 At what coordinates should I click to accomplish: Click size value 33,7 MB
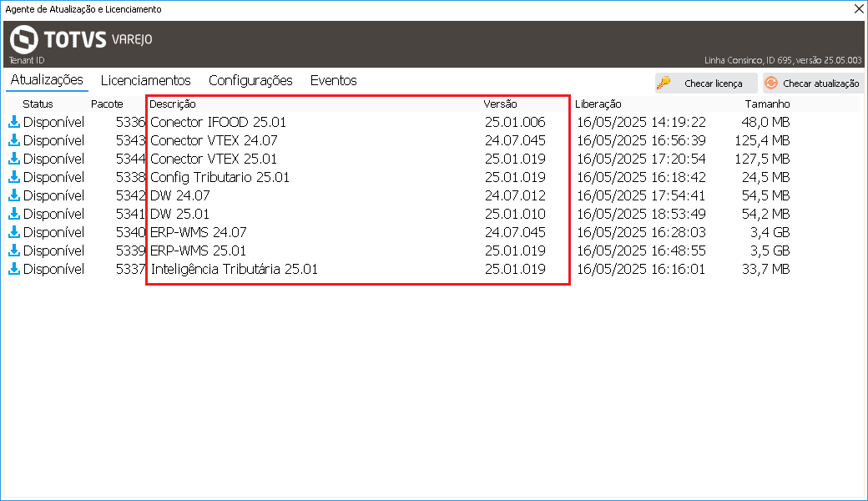pos(765,269)
